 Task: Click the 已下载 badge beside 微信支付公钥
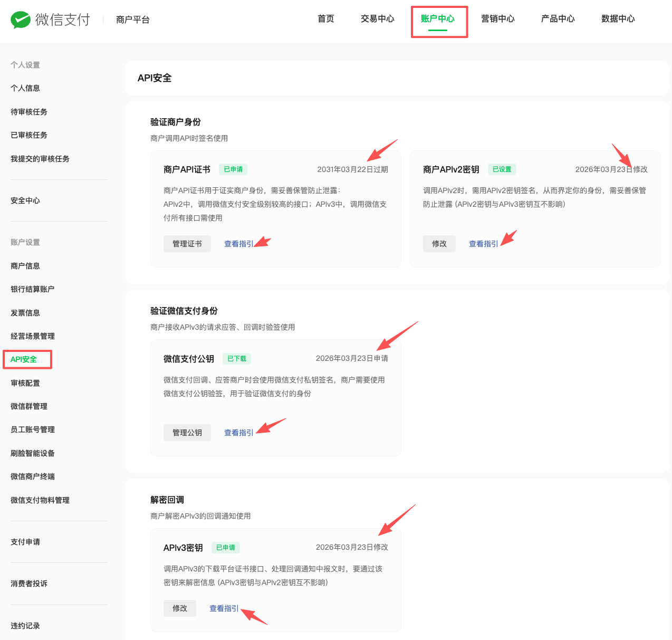237,359
